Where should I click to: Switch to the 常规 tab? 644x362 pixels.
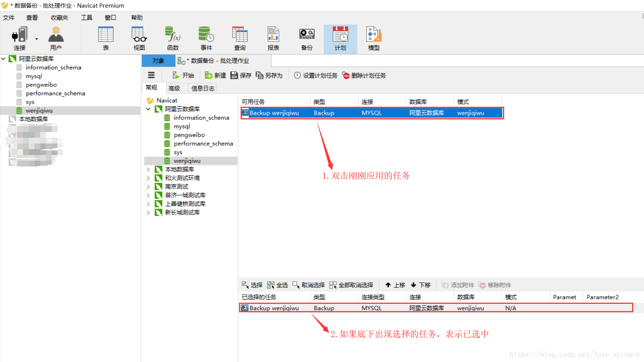[151, 88]
